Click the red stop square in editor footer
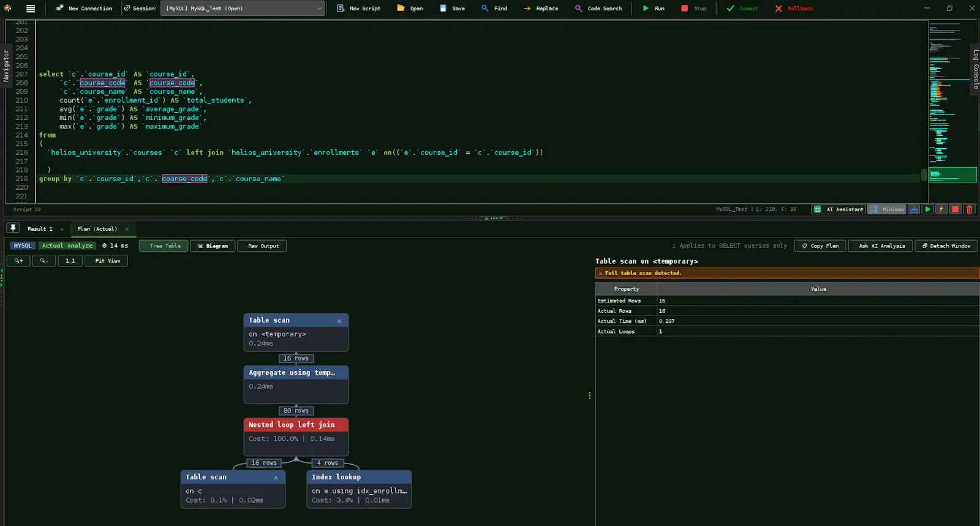The height and width of the screenshot is (526, 980). (x=955, y=209)
